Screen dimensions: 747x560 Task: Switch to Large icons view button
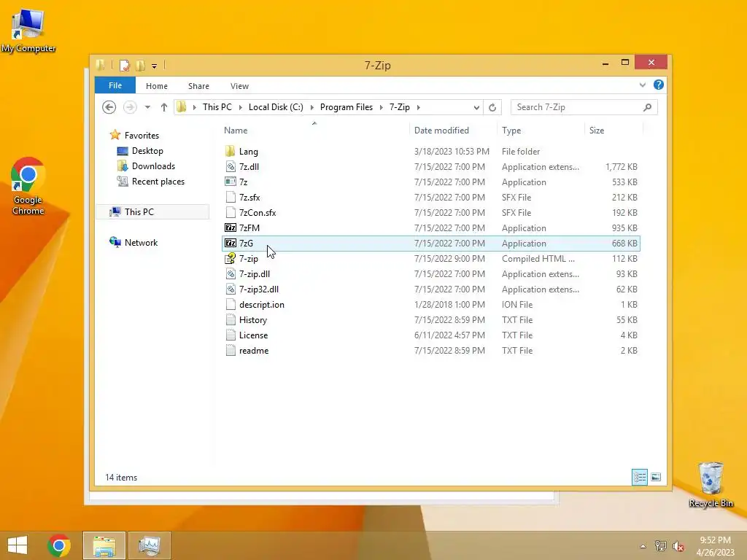tap(656, 477)
